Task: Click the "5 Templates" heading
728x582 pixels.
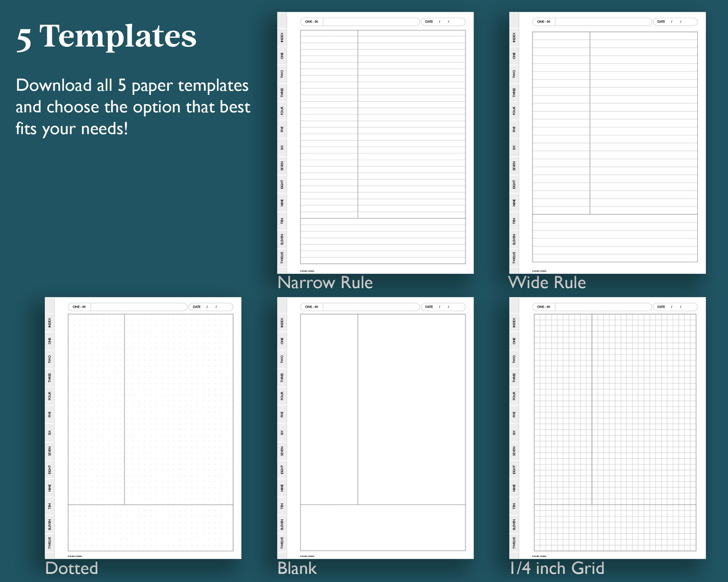Action: click(x=106, y=37)
